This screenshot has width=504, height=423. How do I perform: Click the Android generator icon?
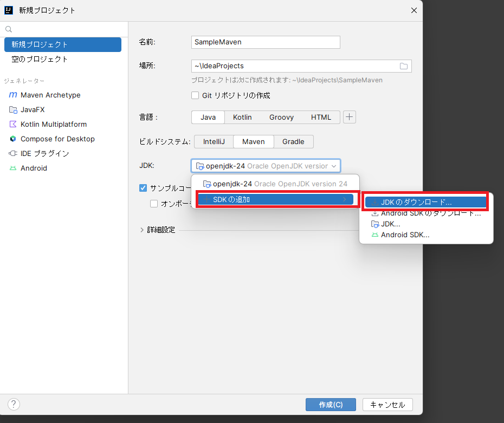(x=13, y=168)
